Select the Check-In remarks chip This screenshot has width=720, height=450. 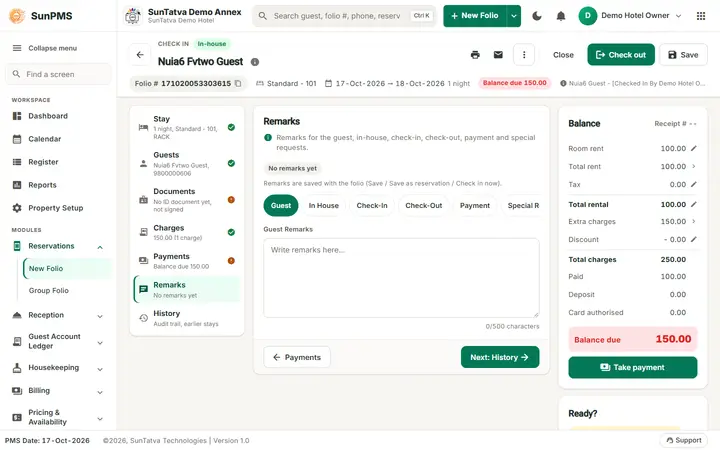(x=372, y=205)
